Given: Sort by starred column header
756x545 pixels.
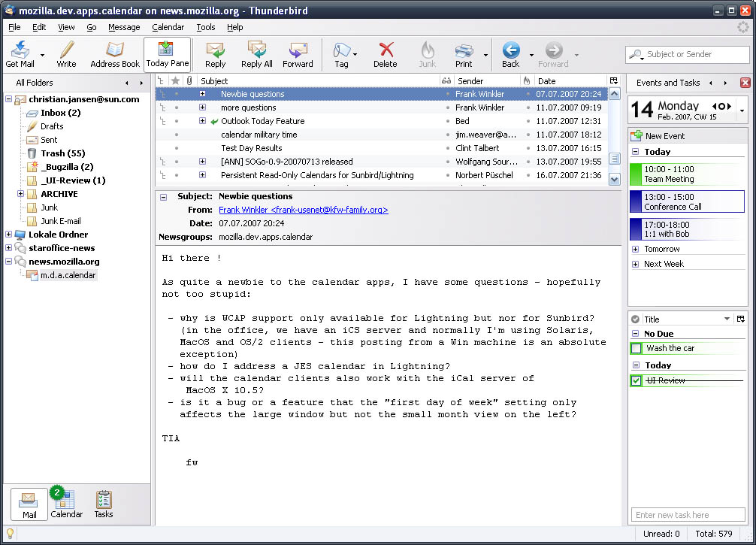Looking at the screenshot, I should pos(176,81).
